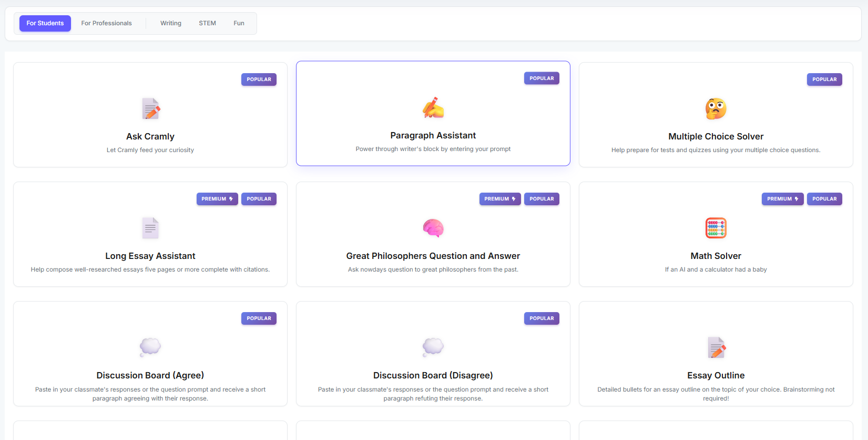Click the POPULAR badge on Long Essay Assistant
Screen dimensions: 868x440
(259, 199)
